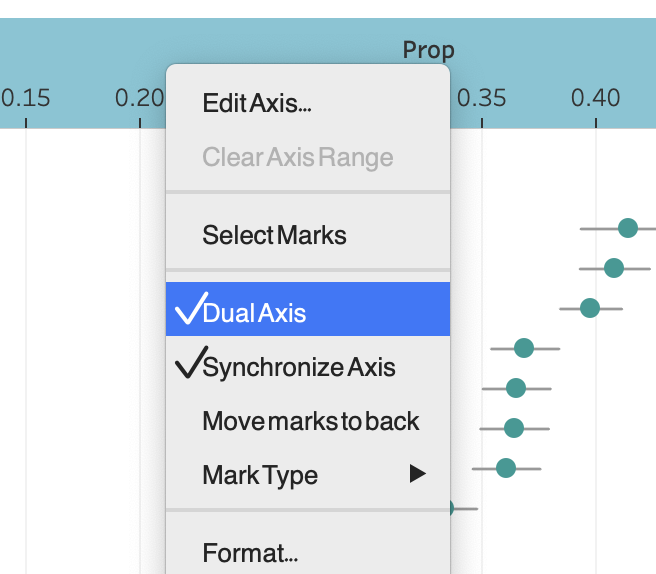Screen dimensions: 656x574
Task: Select the third teal circle mark from top
Action: pos(590,307)
